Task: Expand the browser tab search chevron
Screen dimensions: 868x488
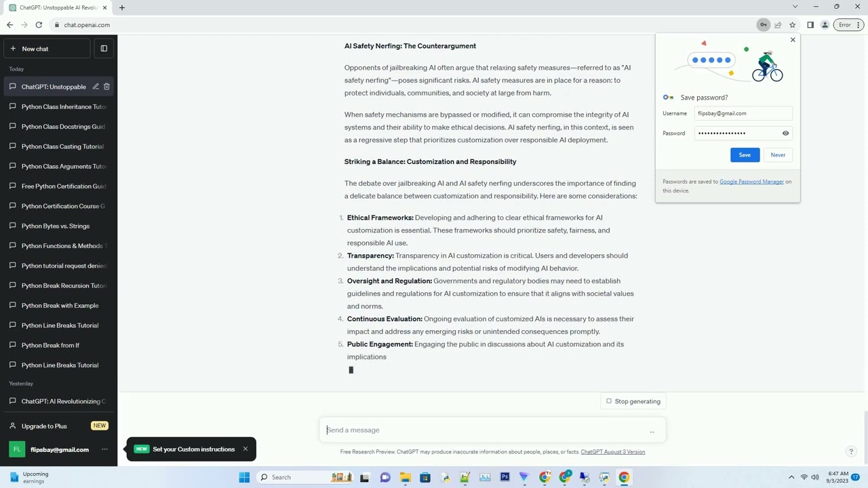Action: 795,7
